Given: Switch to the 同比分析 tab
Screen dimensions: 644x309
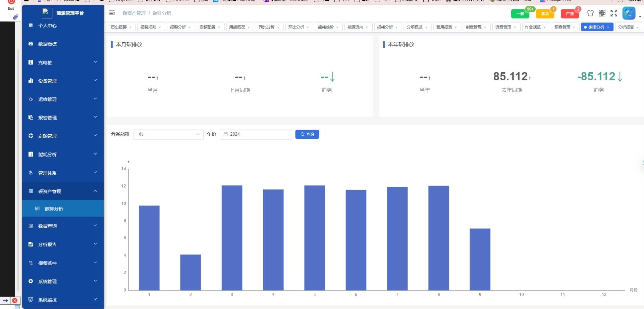Looking at the screenshot, I should pyautogui.click(x=267, y=27).
